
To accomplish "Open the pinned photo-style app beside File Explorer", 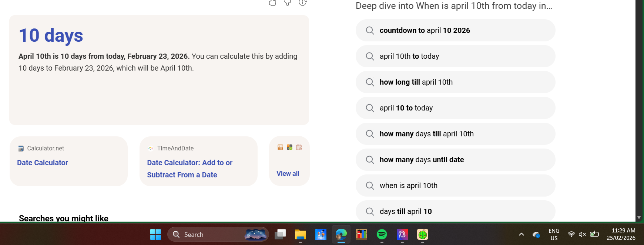I will point(321,234).
